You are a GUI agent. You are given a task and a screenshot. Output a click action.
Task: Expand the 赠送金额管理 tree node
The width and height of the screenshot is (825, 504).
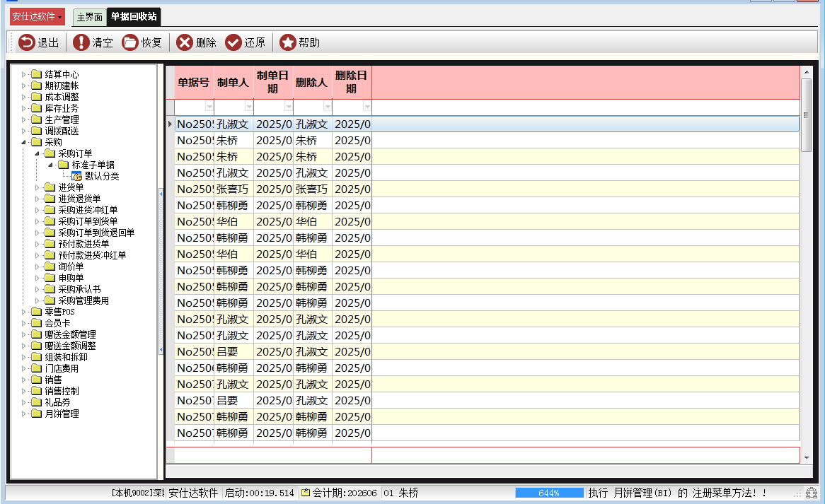pos(23,335)
